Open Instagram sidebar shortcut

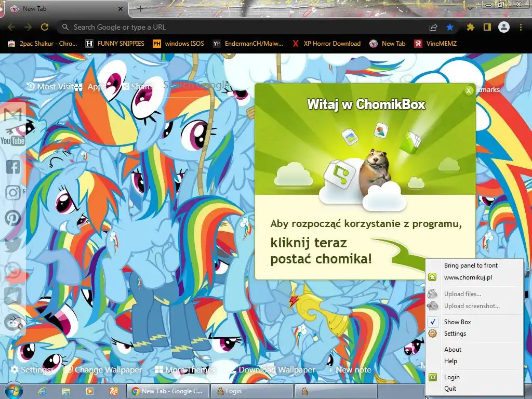click(x=13, y=193)
